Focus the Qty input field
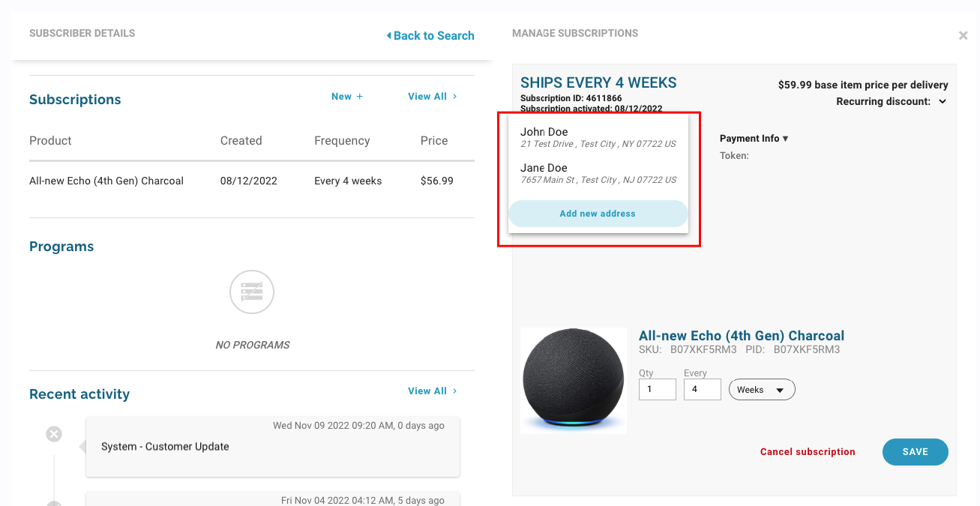Image resolution: width=980 pixels, height=506 pixels. tap(657, 390)
